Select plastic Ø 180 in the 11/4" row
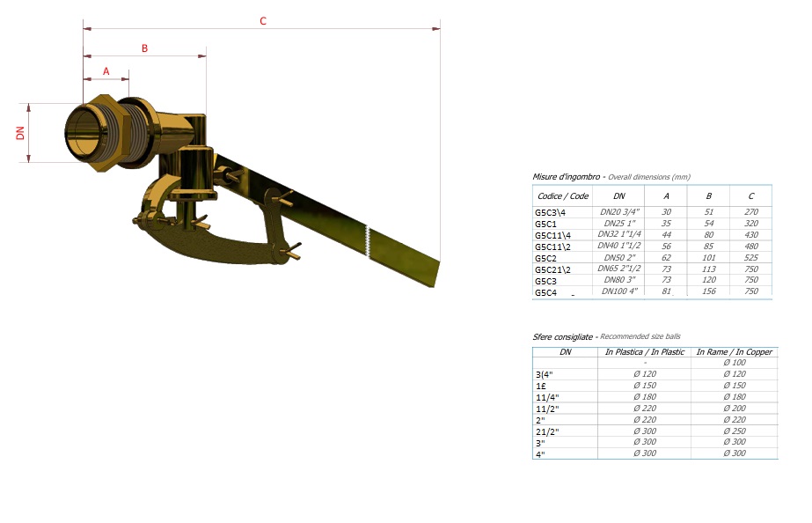 click(x=645, y=397)
